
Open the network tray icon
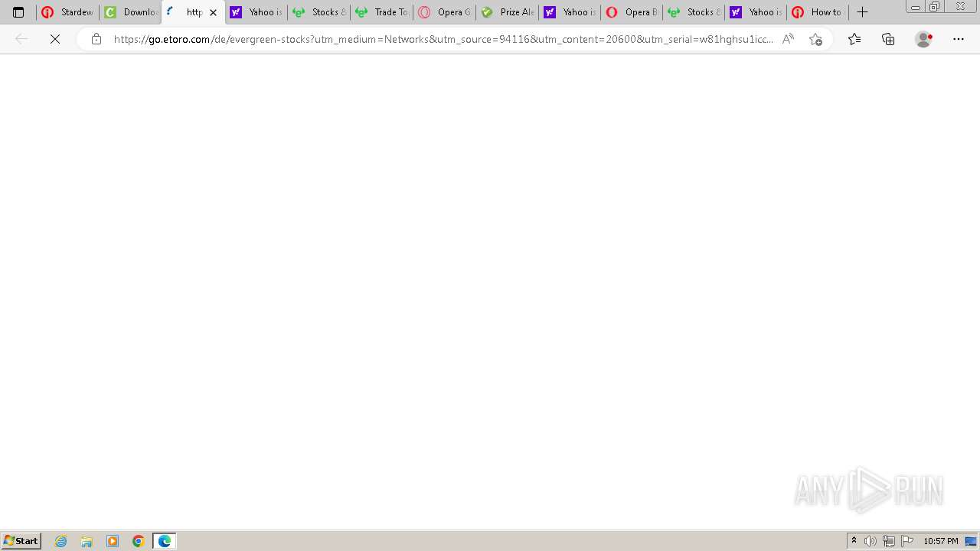click(889, 541)
